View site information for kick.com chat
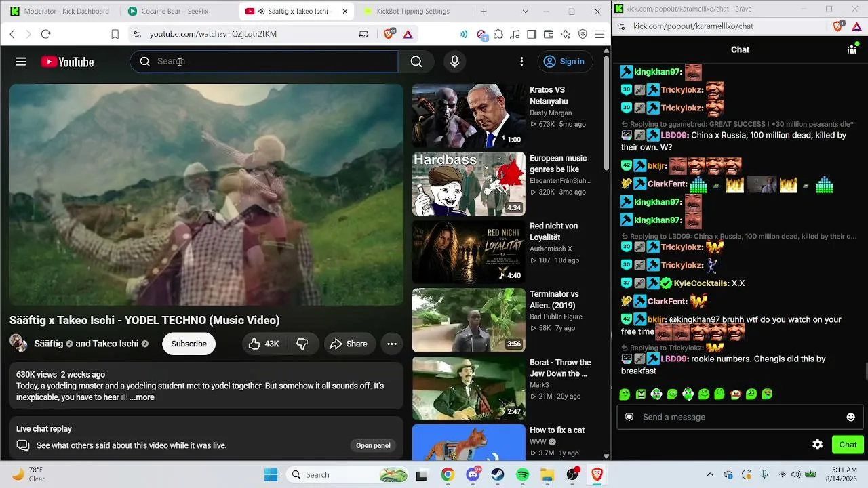The image size is (868, 488). pyautogui.click(x=620, y=26)
